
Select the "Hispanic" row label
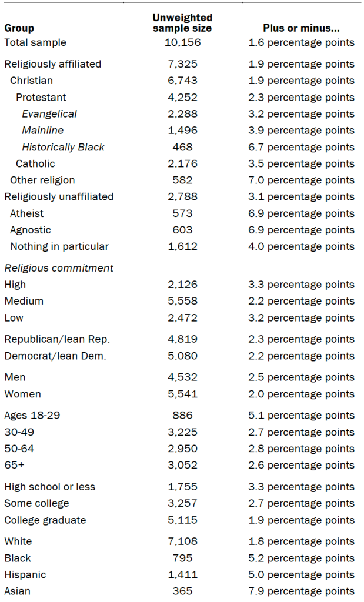coord(25,574)
